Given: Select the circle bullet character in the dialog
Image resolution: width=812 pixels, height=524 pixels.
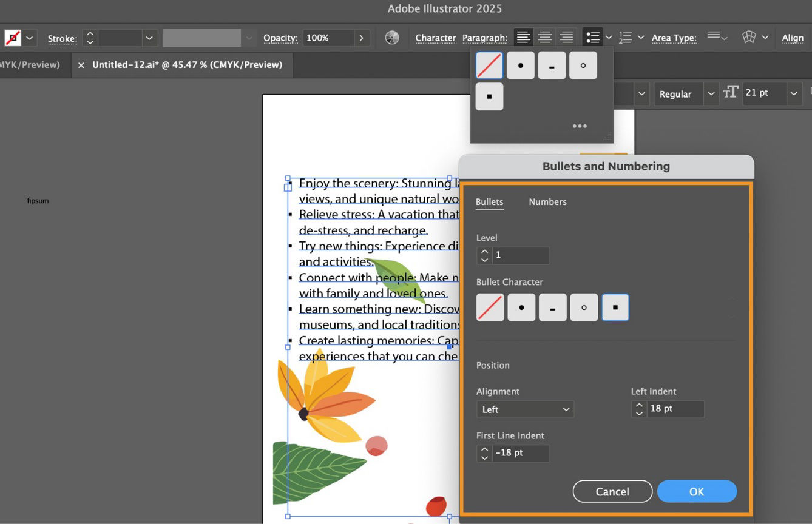Looking at the screenshot, I should coord(584,307).
